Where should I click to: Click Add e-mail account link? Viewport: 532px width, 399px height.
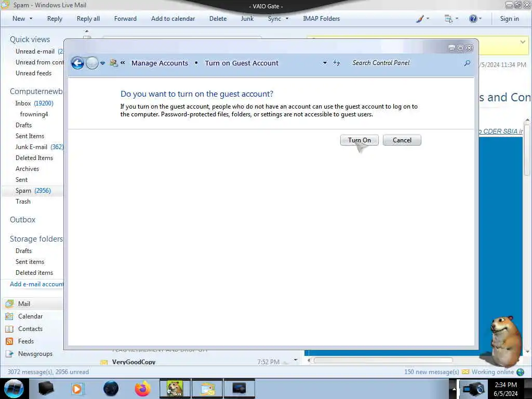tap(37, 284)
